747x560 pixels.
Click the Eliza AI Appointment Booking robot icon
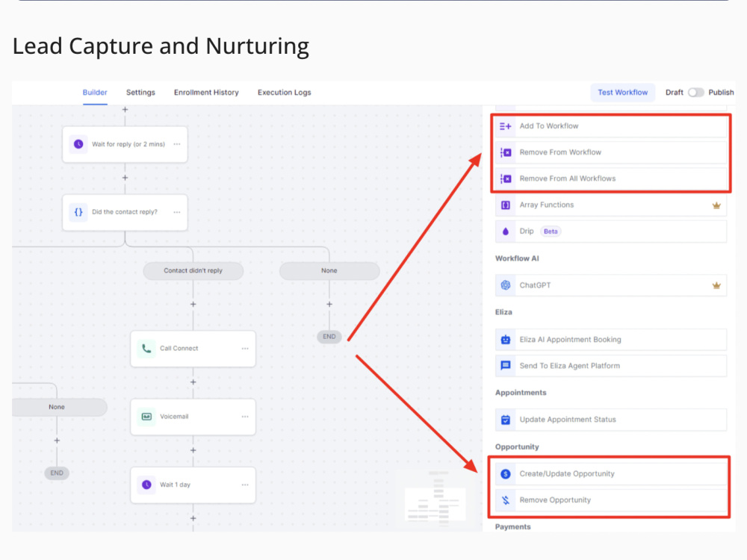(506, 340)
